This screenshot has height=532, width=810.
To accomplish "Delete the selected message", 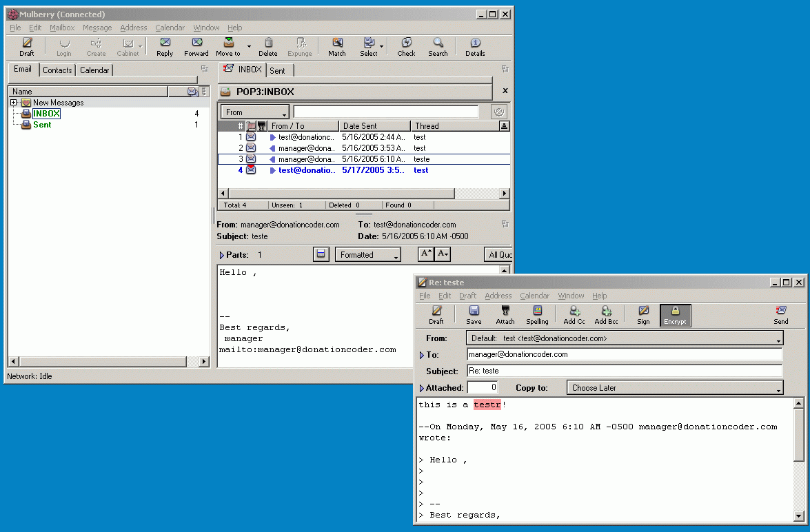I will 268,46.
